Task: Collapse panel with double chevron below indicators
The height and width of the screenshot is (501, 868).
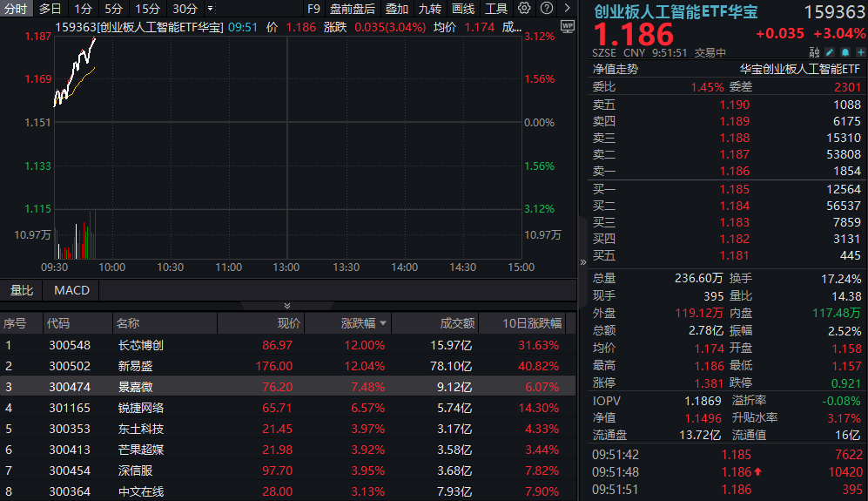Action: [287, 305]
